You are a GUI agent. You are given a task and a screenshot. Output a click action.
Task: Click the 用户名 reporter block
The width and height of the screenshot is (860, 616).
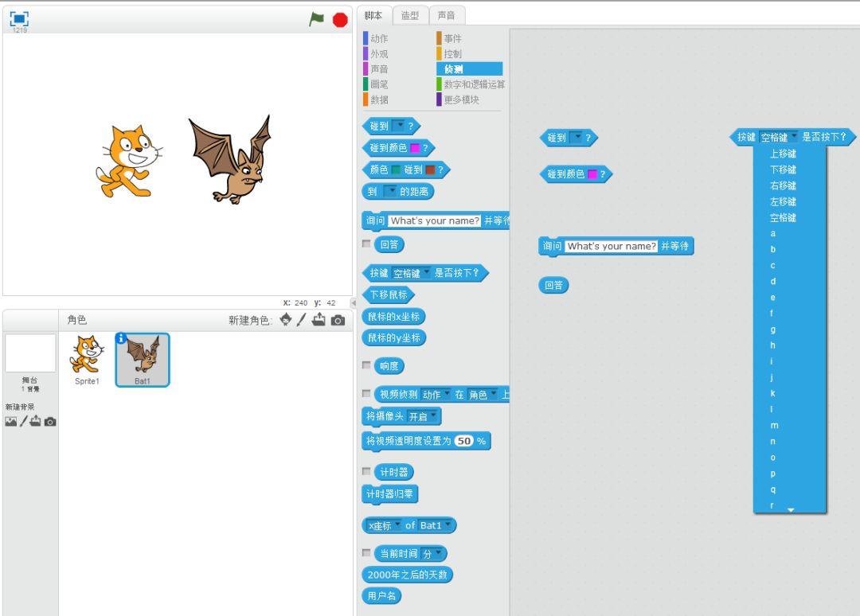(x=381, y=596)
